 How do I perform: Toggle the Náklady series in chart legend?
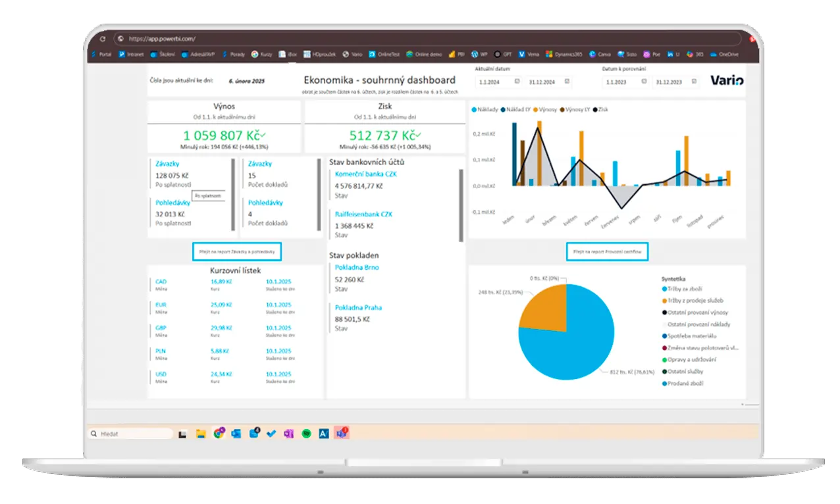pos(485,109)
